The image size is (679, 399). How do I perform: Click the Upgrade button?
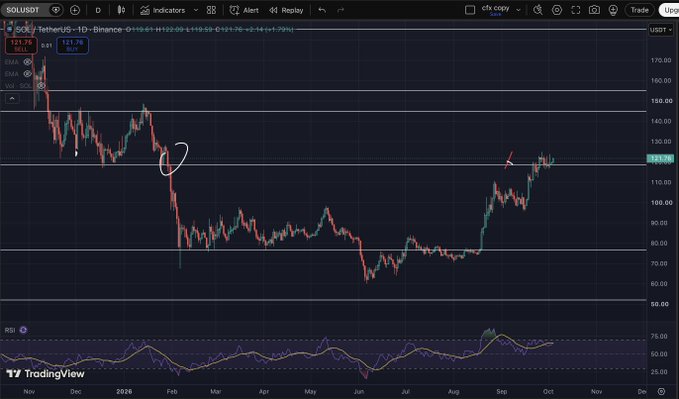tap(669, 10)
